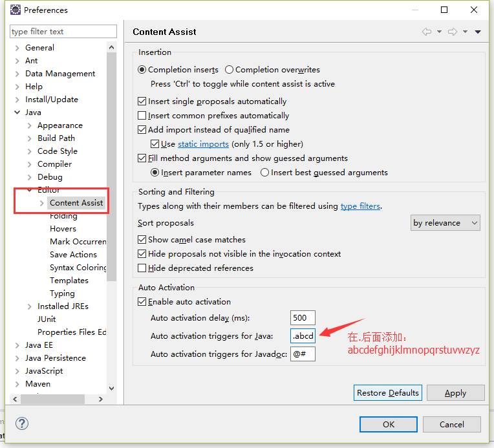The width and height of the screenshot is (494, 448).
Task: Expand the JavaScript node
Action: (17, 372)
